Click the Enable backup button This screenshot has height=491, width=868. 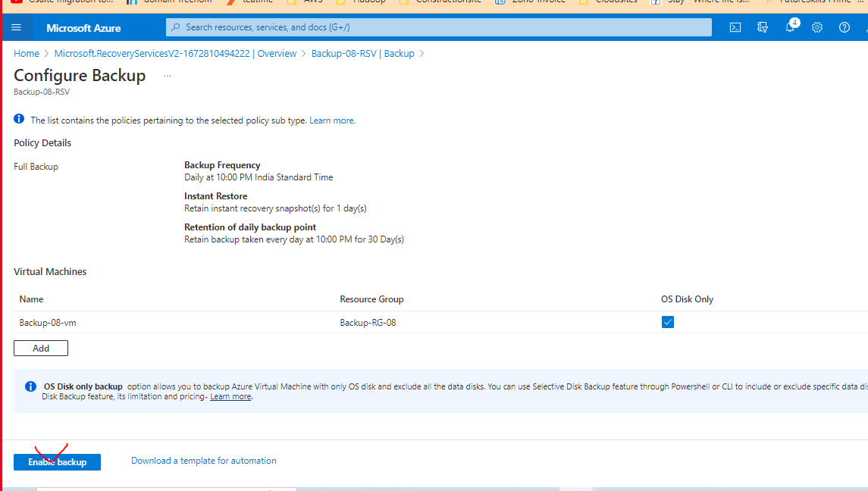(57, 461)
